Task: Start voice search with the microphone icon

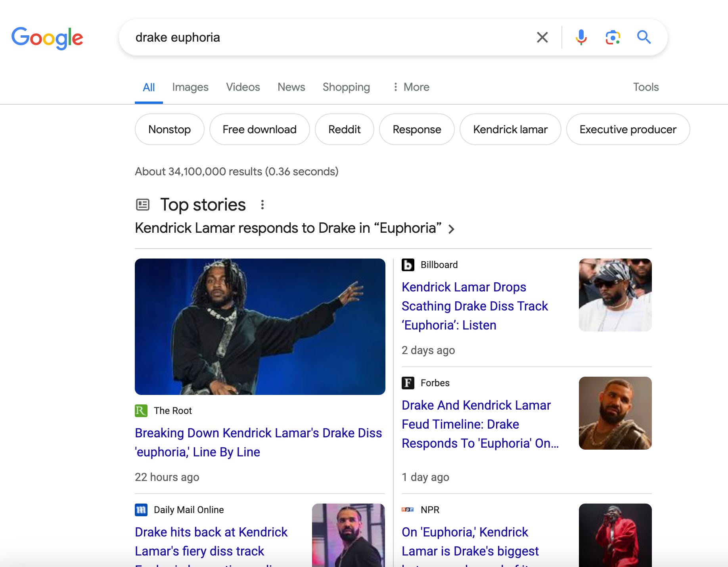Action: (x=581, y=37)
